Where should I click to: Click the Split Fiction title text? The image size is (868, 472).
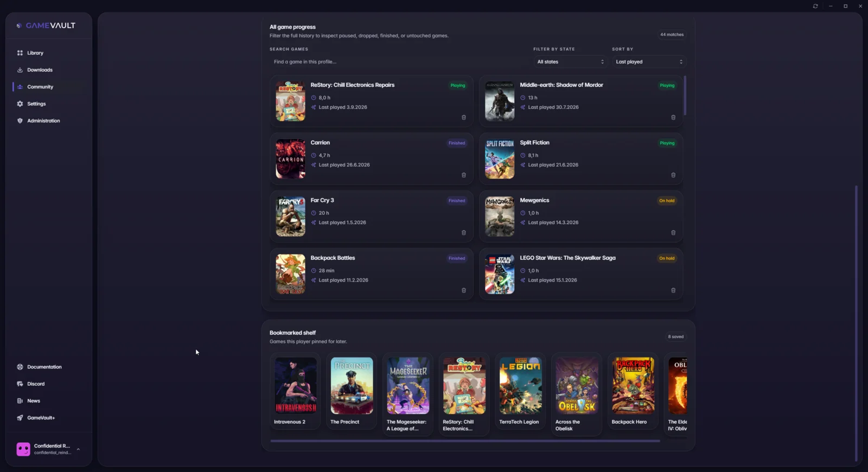(x=534, y=143)
